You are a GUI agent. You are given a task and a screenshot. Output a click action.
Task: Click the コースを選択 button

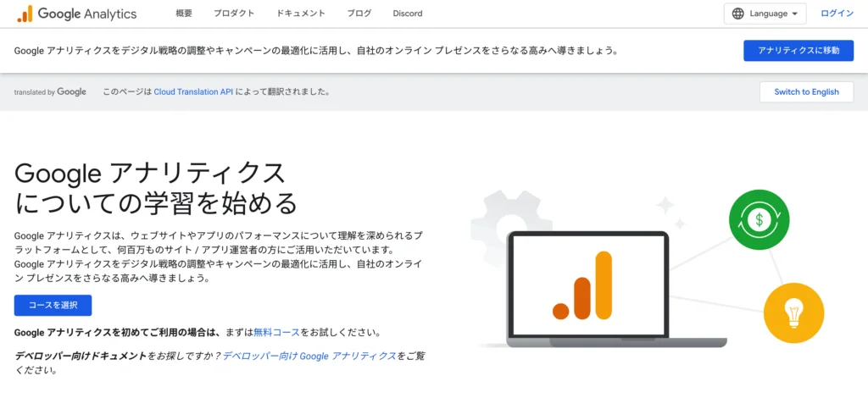pyautogui.click(x=53, y=305)
